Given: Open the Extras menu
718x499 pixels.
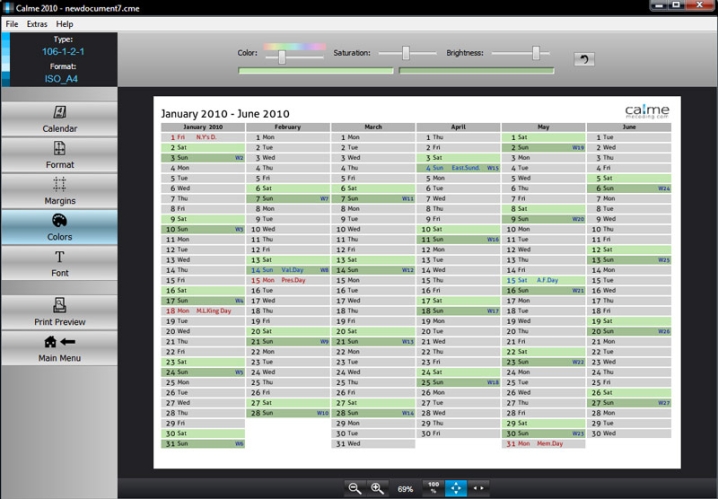Looking at the screenshot, I should [x=37, y=23].
